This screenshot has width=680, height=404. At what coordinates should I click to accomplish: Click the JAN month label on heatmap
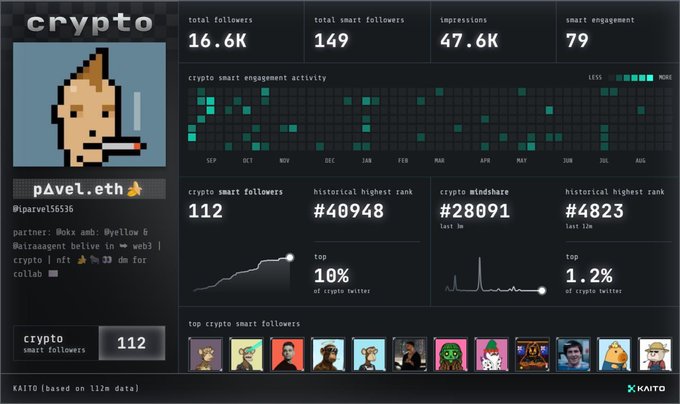pos(366,161)
